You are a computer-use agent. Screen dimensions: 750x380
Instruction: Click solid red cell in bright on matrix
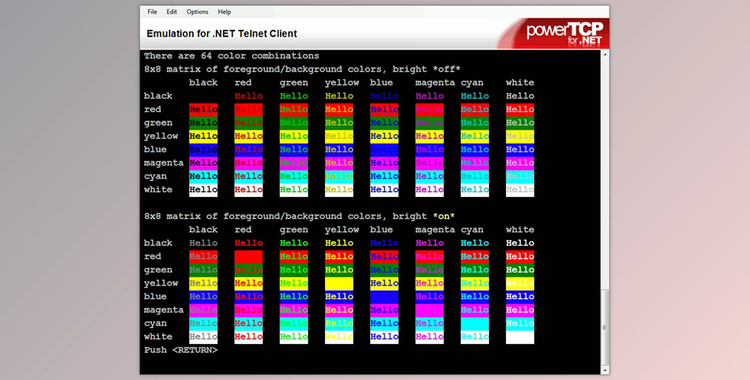tap(249, 257)
